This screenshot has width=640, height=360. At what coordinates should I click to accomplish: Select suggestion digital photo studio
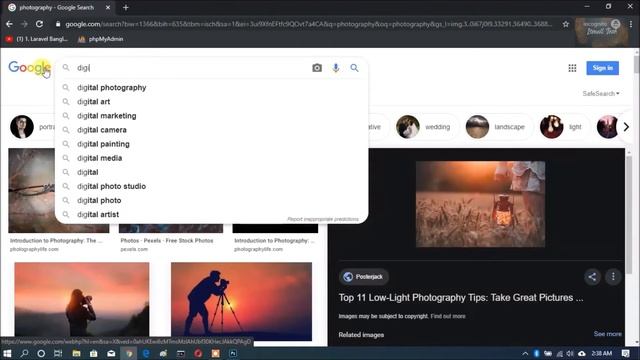(211, 186)
